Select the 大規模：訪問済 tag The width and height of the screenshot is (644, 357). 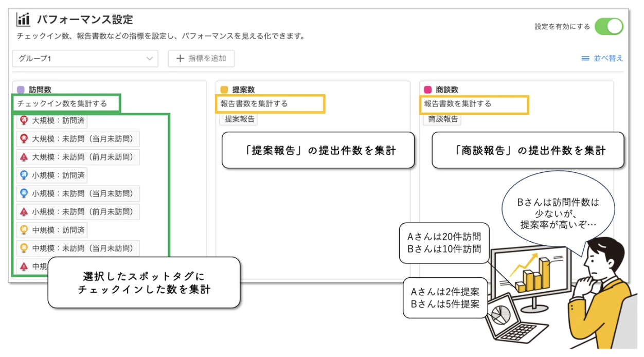point(52,121)
